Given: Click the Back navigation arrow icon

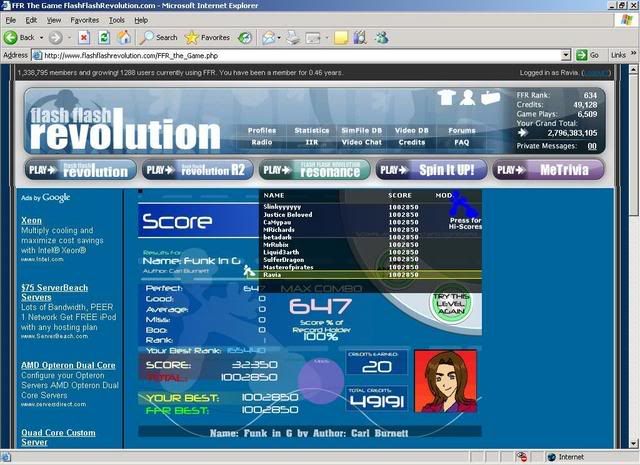Looking at the screenshot, I should pos(12,37).
